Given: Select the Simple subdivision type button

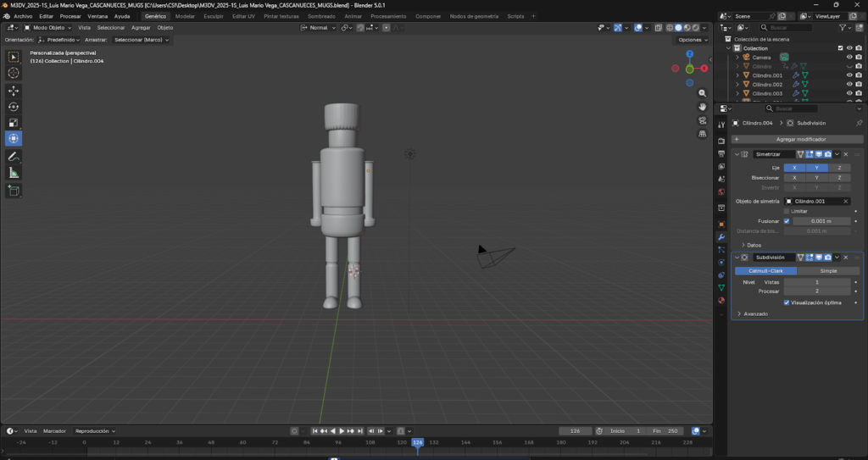Looking at the screenshot, I should tap(827, 271).
